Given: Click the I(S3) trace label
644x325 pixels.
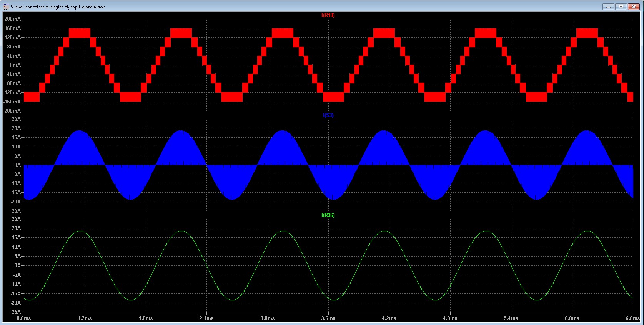Looking at the screenshot, I should [328, 115].
